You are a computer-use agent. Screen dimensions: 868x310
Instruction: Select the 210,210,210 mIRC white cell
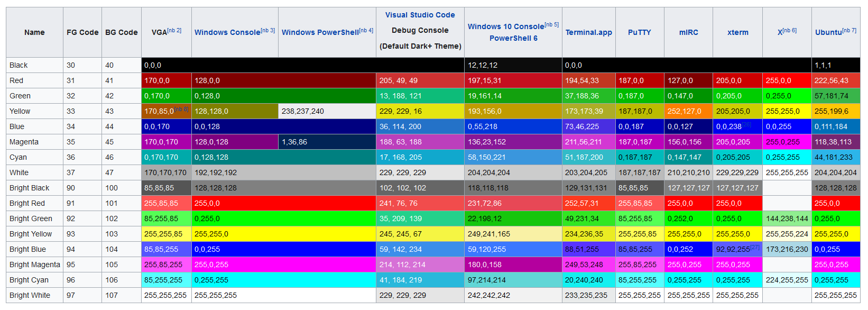point(688,172)
